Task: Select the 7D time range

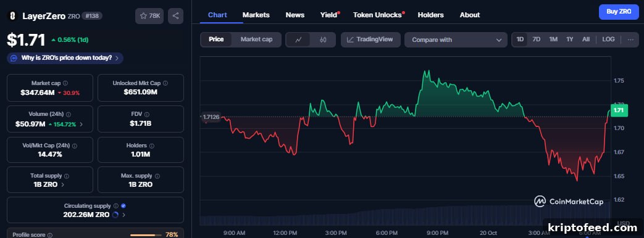Action: click(x=537, y=39)
